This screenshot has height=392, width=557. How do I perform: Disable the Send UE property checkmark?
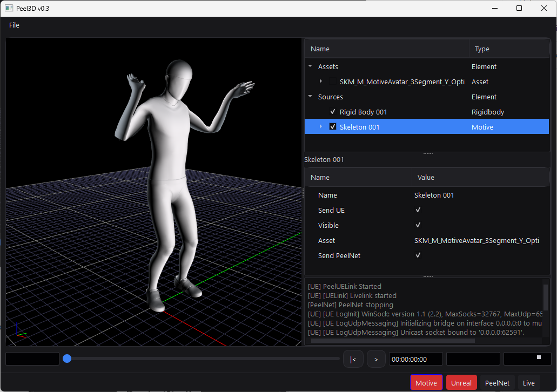click(x=418, y=210)
